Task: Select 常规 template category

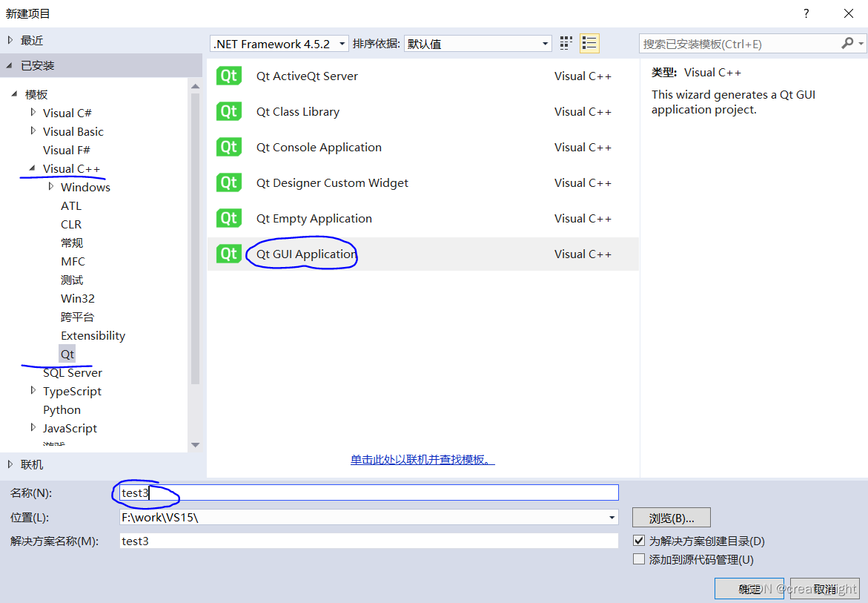Action: click(72, 243)
